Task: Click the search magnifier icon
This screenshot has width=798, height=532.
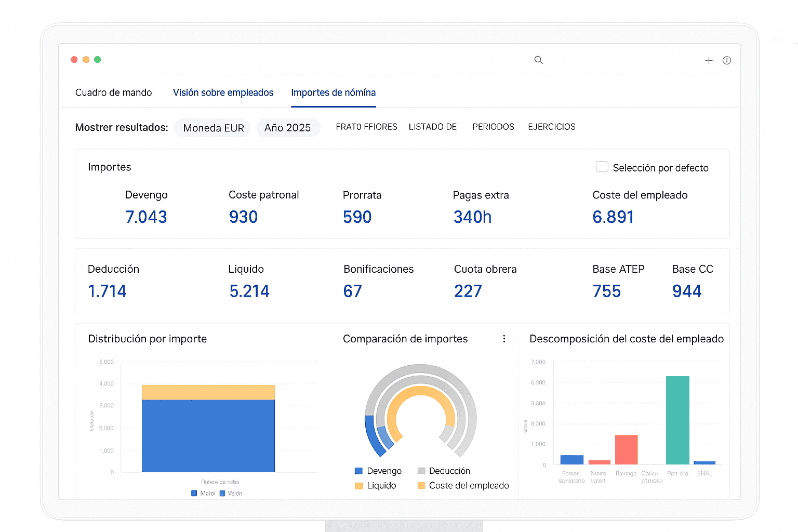Action: point(538,60)
